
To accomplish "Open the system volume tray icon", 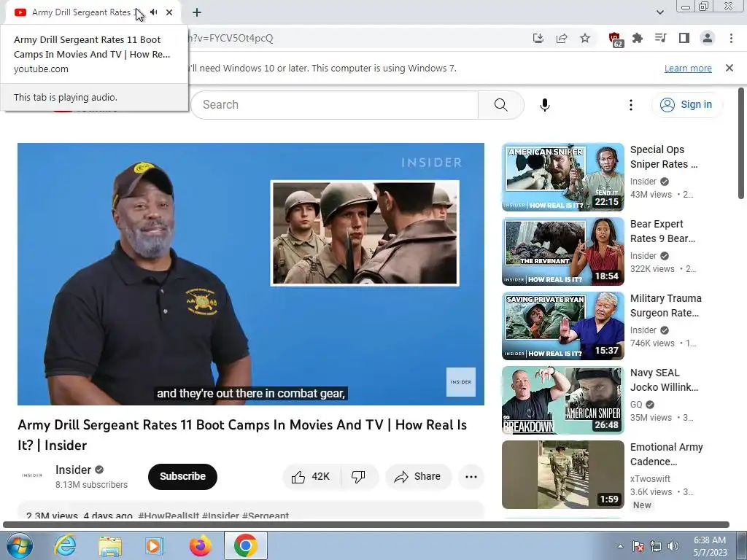I will (x=673, y=546).
